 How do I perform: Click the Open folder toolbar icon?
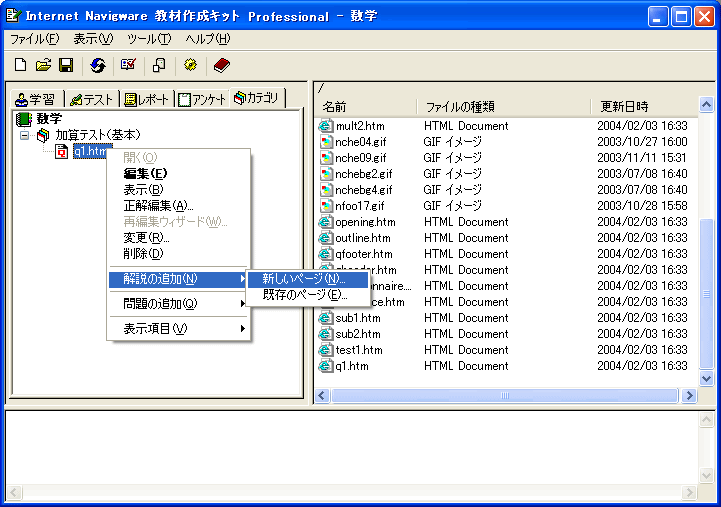tap(43, 65)
